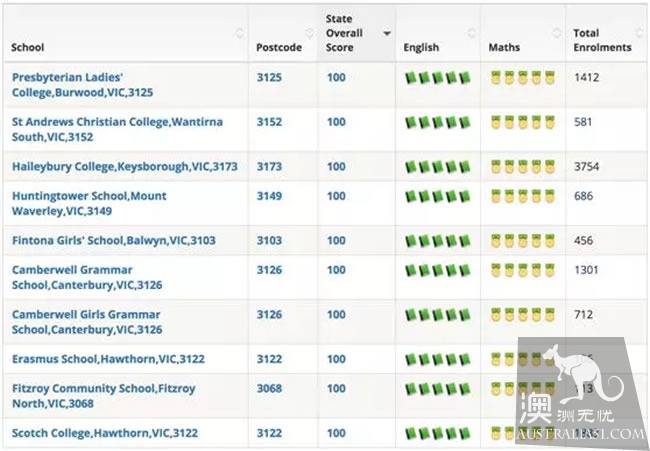Click Maths rating icons for St Andrews
Viewport: 650px width, 451px height.
point(523,122)
